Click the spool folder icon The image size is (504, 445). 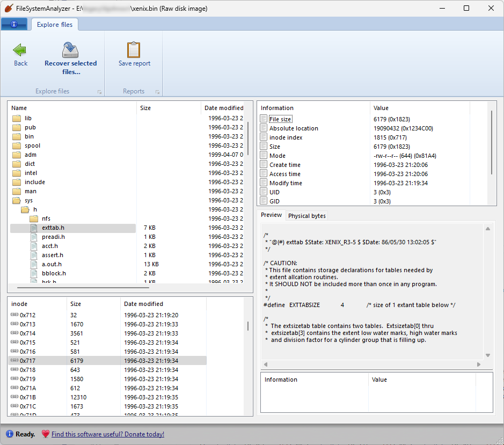(17, 145)
